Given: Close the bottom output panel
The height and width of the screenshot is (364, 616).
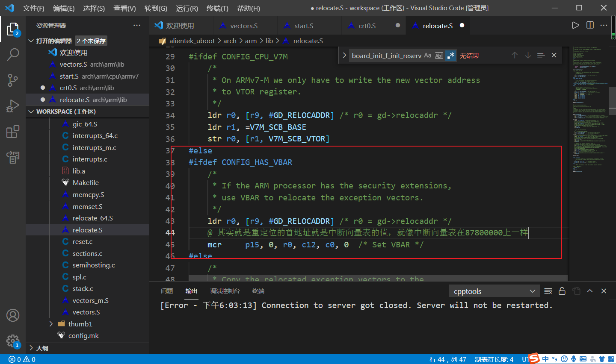Looking at the screenshot, I should pyautogui.click(x=604, y=291).
